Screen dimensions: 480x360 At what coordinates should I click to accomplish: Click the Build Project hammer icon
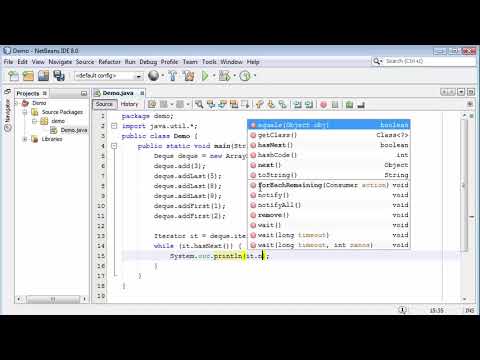173,76
